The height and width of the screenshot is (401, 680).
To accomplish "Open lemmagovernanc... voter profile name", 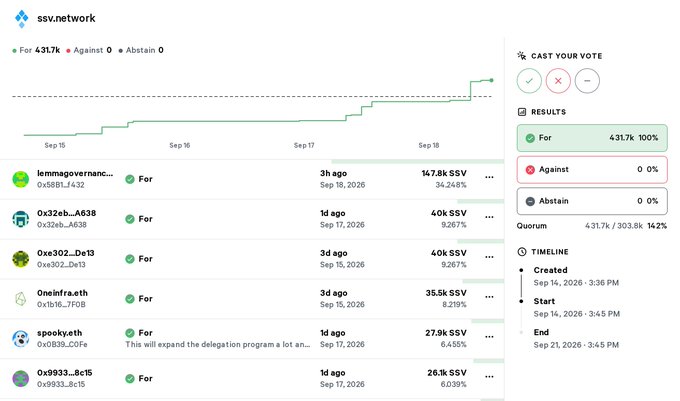I will click(75, 173).
